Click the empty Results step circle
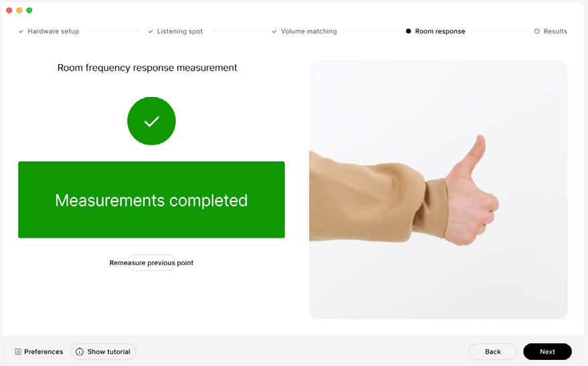The image size is (588, 366). 537,31
